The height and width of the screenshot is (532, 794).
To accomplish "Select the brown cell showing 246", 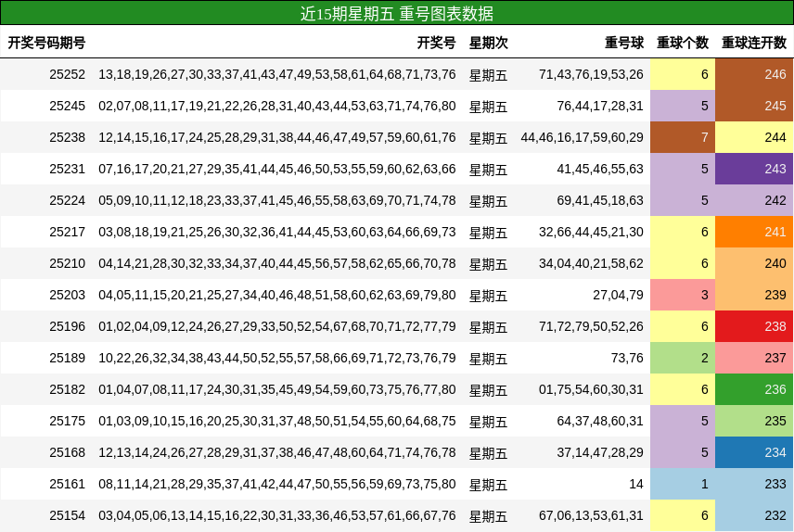I will pyautogui.click(x=754, y=74).
